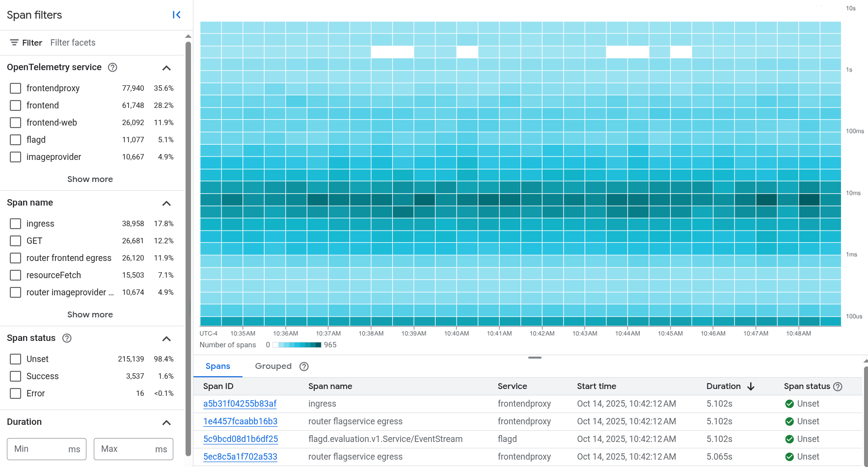Click the Number of spans color scale legend
868x467 pixels.
click(x=297, y=345)
